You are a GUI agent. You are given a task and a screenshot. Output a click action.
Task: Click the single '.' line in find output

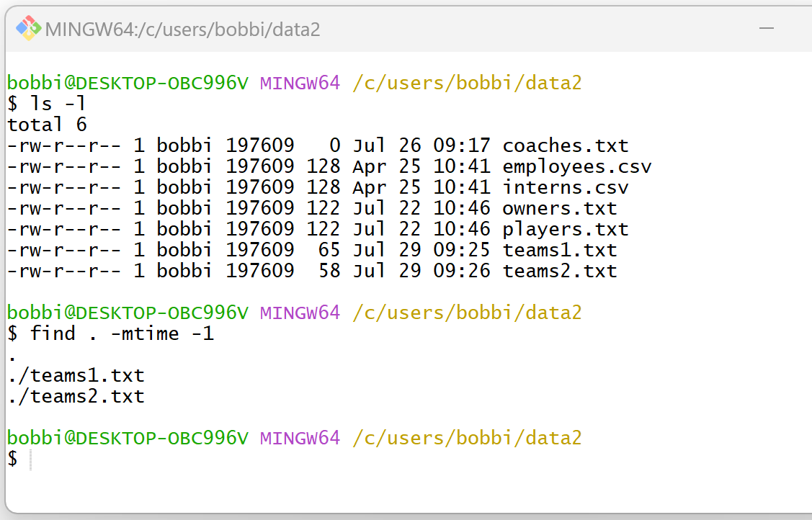coord(12,359)
